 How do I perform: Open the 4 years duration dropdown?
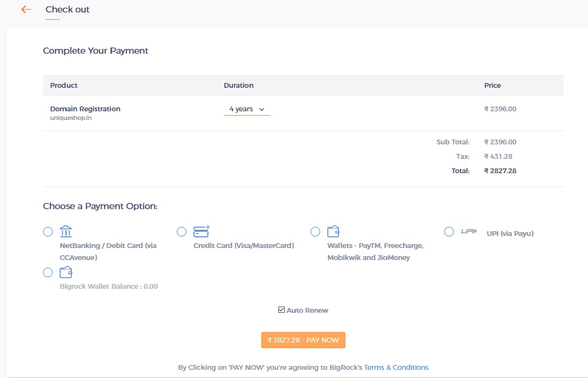[x=247, y=109]
